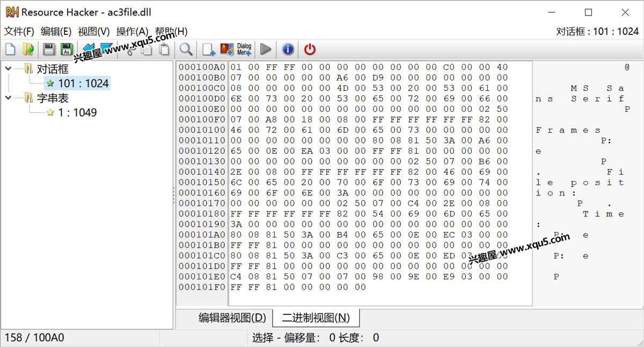Screen dimensions: 644x347
Task: Navigate forward with right blue arrow
Action: click(106, 48)
